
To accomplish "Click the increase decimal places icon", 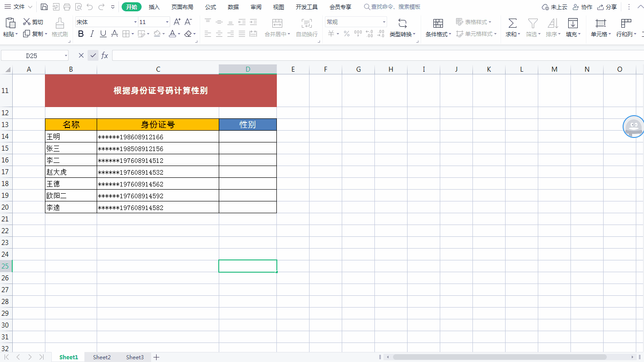I will pyautogui.click(x=369, y=34).
